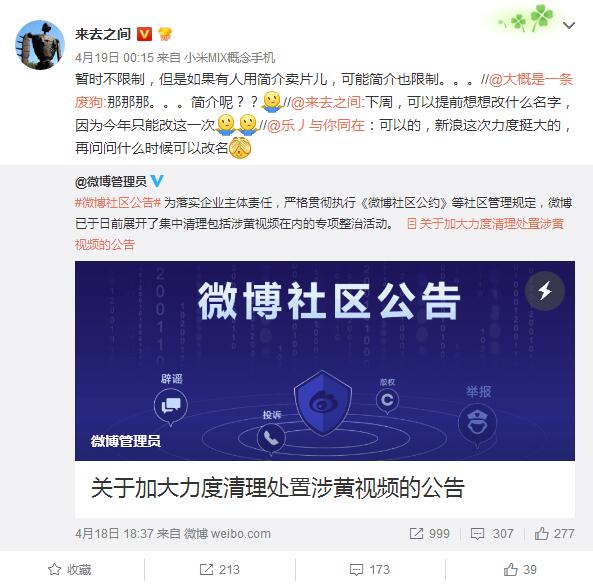Click the blue V badge beside 微博管理员

click(157, 182)
